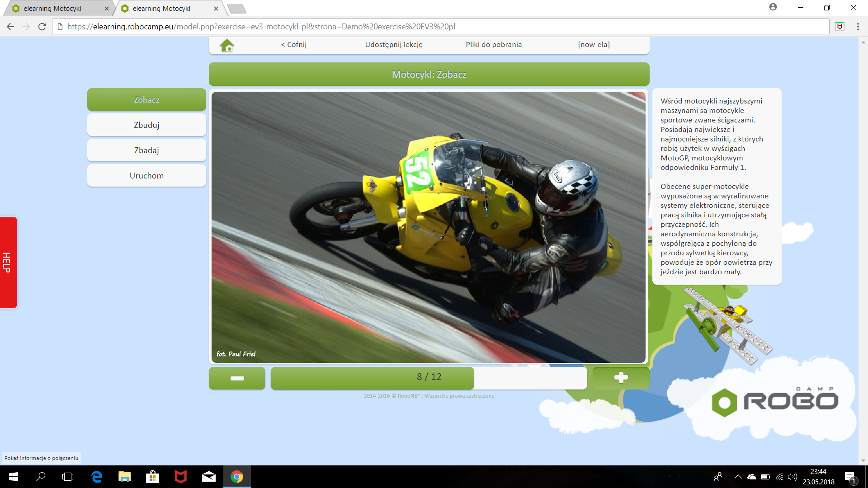
Task: Click the scrollbar down arrow
Action: tap(863, 460)
